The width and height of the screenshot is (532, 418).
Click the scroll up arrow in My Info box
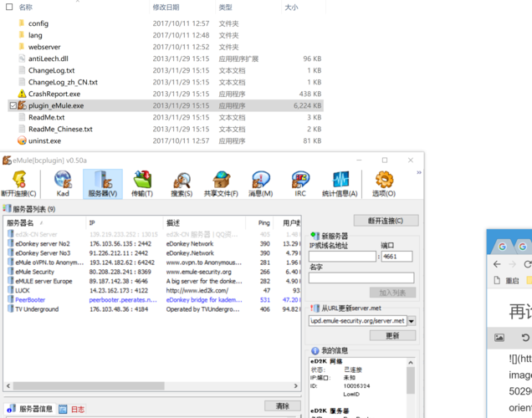point(411,363)
